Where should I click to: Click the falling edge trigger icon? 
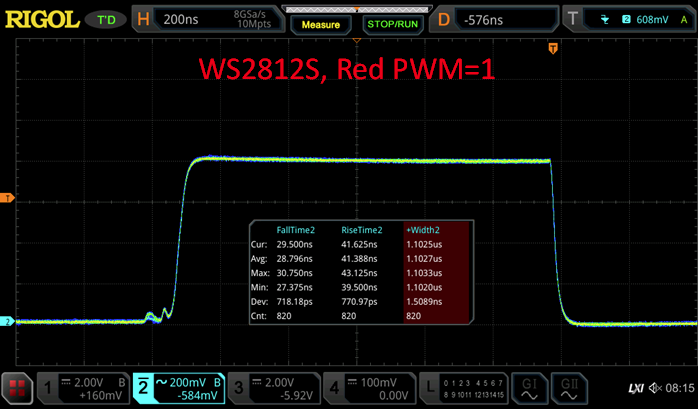click(x=605, y=19)
